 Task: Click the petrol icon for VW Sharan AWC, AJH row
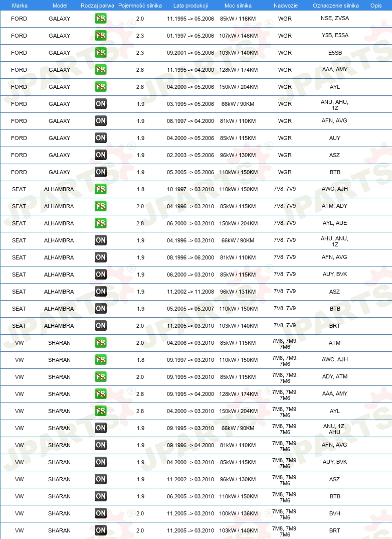(x=101, y=359)
